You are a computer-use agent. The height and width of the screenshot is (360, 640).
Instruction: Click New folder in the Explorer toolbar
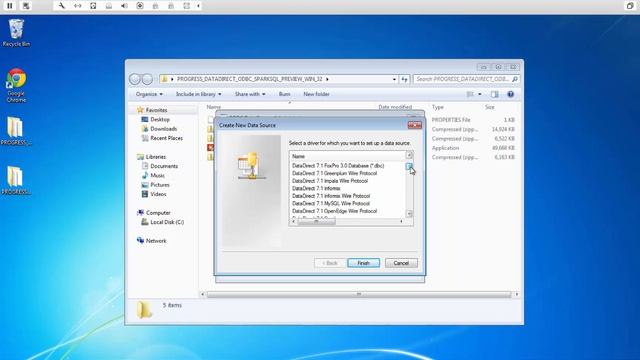coord(316,94)
